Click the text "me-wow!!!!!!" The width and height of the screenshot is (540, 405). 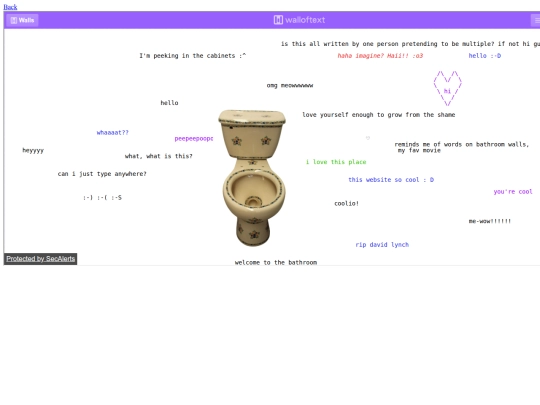pyautogui.click(x=490, y=221)
